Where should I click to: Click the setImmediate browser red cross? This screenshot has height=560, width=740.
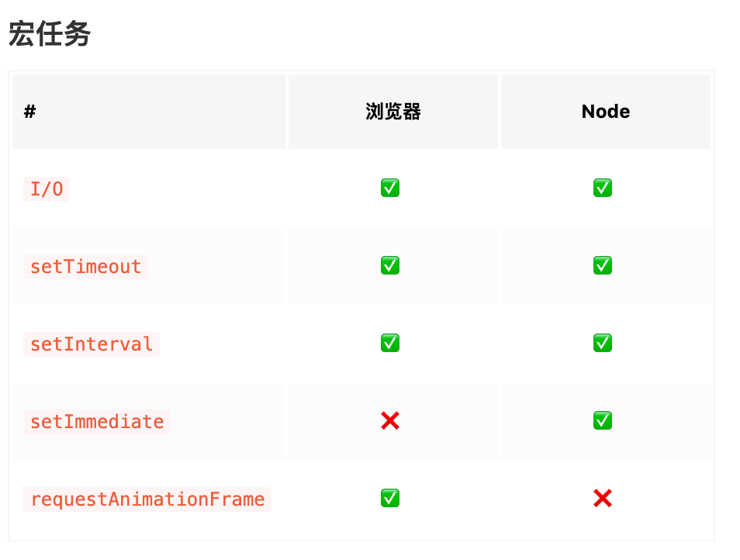390,420
